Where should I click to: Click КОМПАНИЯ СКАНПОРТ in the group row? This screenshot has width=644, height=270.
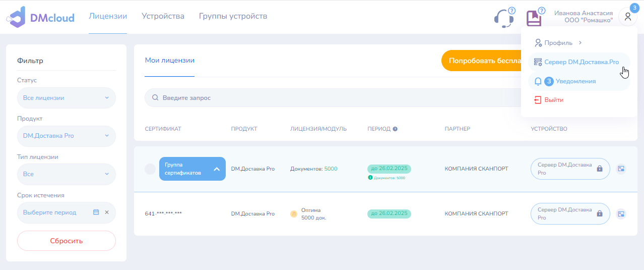click(x=476, y=169)
